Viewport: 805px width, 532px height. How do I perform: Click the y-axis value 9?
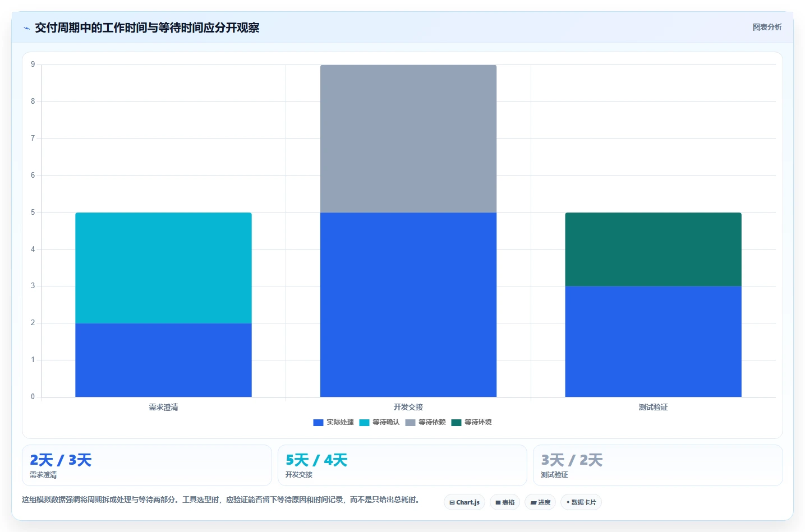(x=33, y=64)
